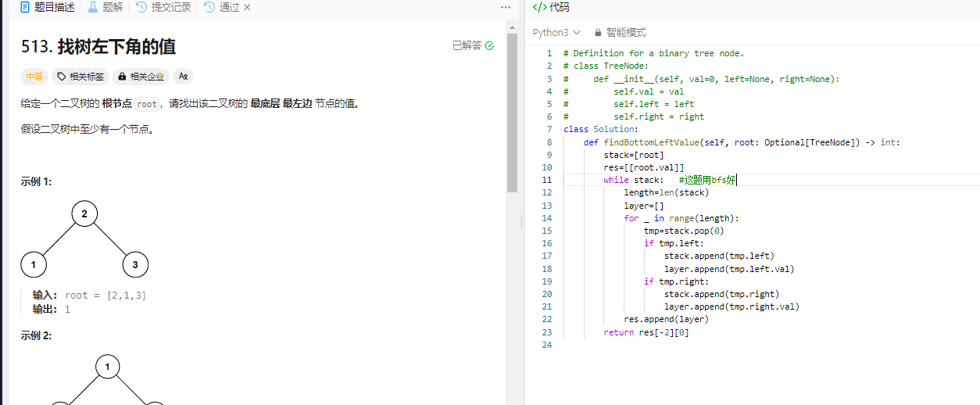Click the stack.append(tmp.right) line

721,294
